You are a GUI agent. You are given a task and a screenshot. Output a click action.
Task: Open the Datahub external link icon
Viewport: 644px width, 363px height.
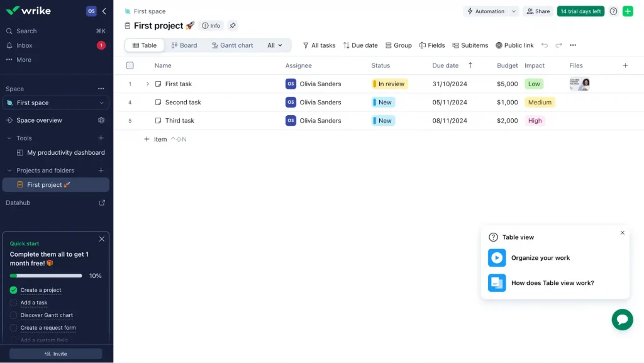coord(102,203)
